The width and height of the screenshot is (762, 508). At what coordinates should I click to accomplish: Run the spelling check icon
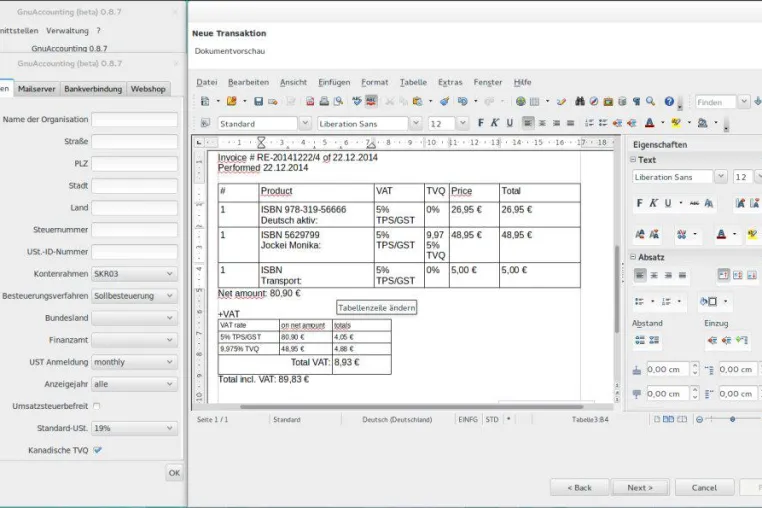click(357, 101)
